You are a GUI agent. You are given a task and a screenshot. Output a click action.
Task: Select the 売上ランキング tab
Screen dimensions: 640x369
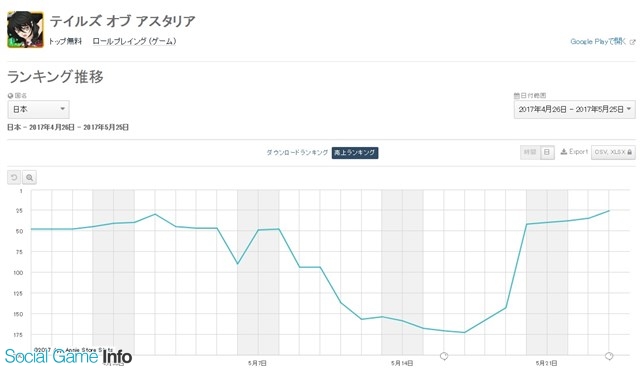click(355, 153)
